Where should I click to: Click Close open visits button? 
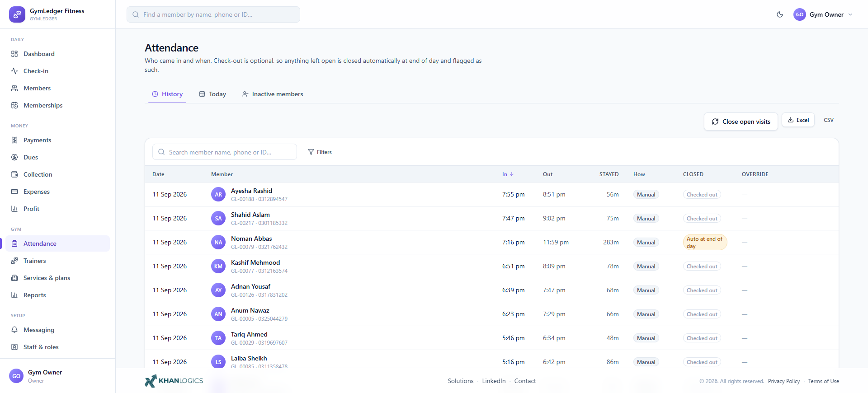coord(741,122)
